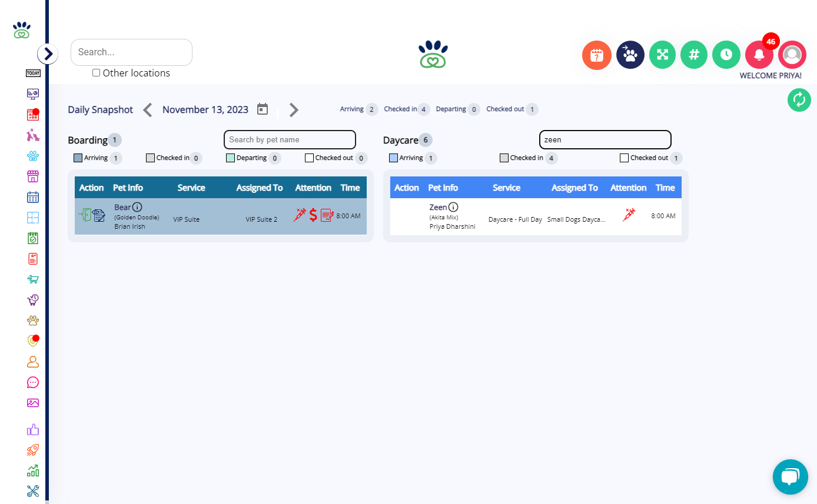The image size is (817, 504).
Task: Open the blue paw print sidebar icon
Action: pyautogui.click(x=33, y=156)
